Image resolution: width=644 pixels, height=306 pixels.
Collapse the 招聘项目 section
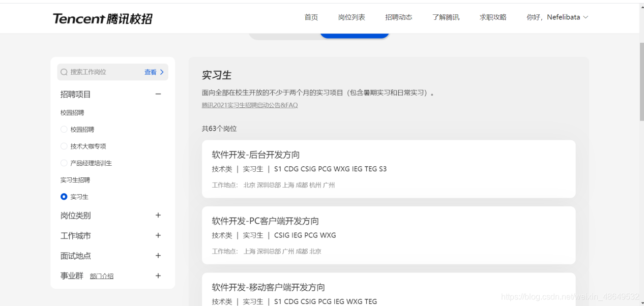point(158,94)
